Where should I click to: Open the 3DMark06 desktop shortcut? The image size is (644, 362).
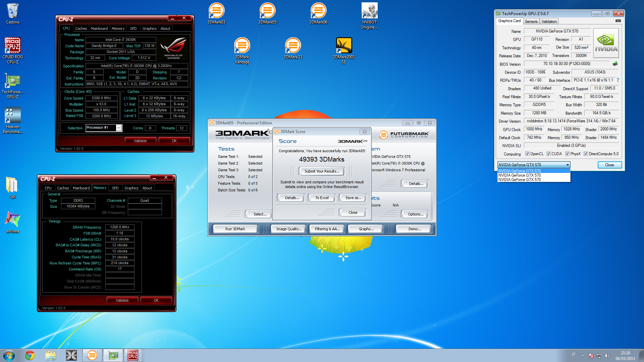(x=318, y=13)
